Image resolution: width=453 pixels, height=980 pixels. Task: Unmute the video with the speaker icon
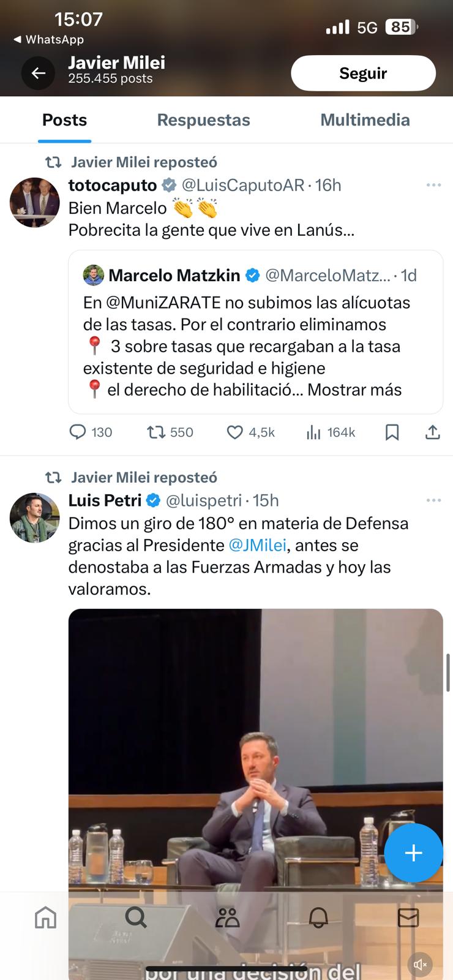(x=421, y=965)
